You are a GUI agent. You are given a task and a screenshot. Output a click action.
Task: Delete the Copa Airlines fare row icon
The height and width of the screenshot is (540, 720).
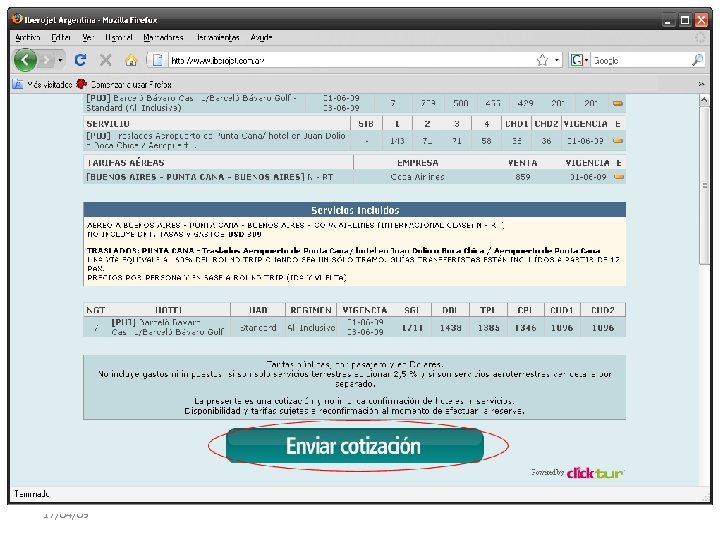coord(619,177)
